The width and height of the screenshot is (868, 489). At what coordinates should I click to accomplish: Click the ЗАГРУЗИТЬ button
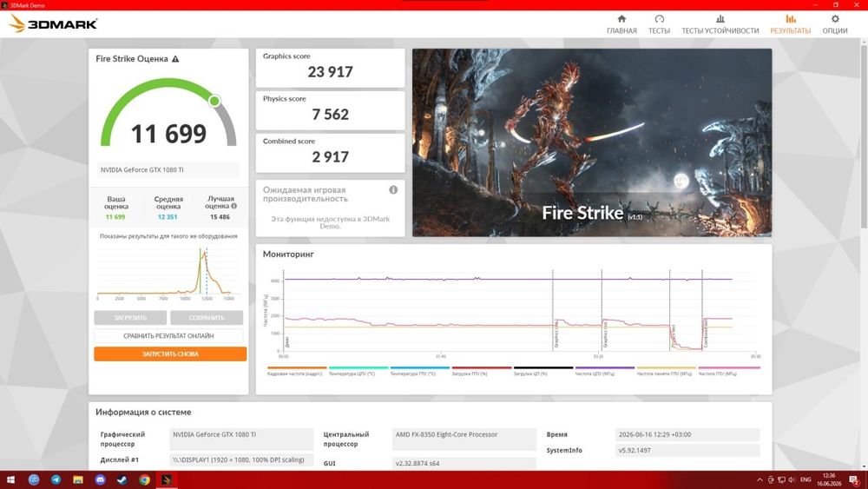click(x=130, y=317)
